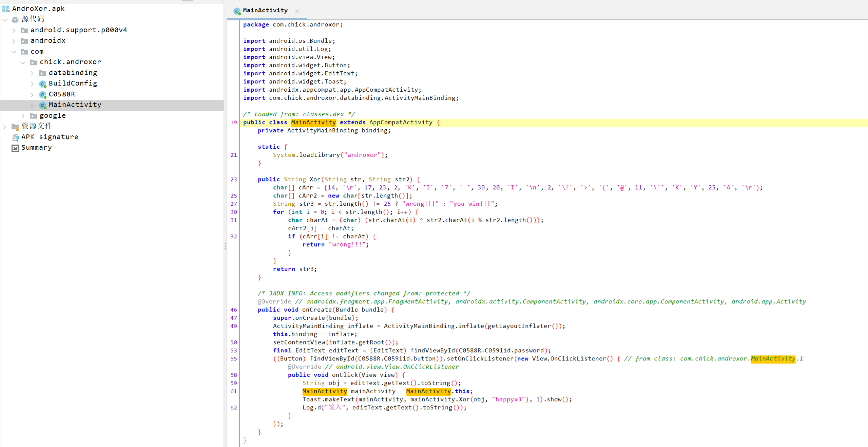Image resolution: width=868 pixels, height=447 pixels.
Task: Click the MainActivity tab class icon
Action: pyautogui.click(x=237, y=11)
